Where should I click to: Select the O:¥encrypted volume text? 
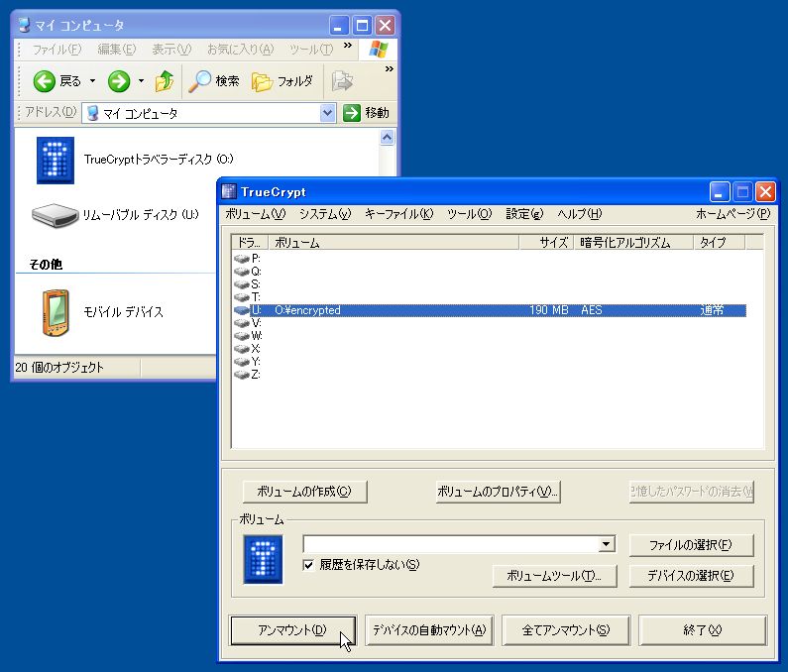coord(307,310)
